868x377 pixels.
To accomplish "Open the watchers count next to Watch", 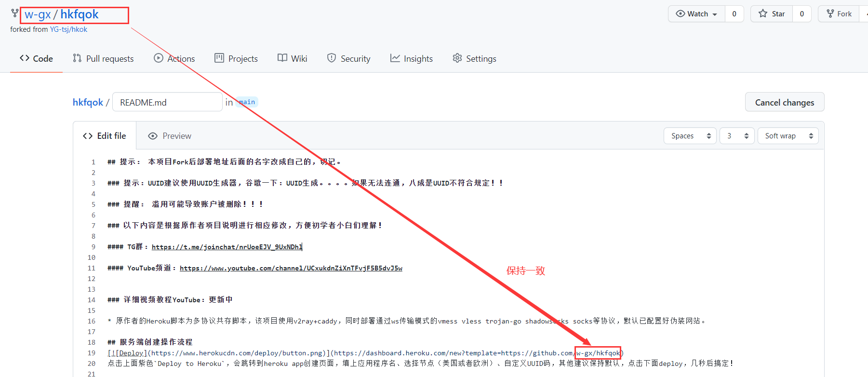I will 734,13.
